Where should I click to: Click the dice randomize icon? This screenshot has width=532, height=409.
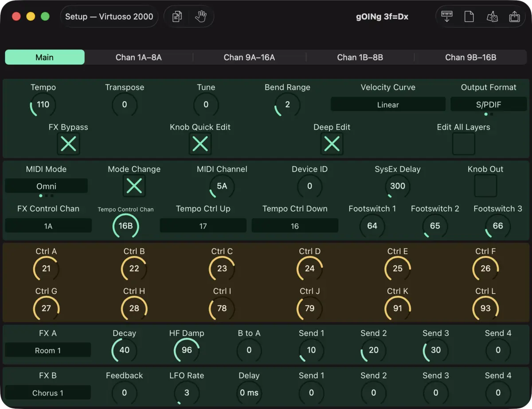[492, 17]
